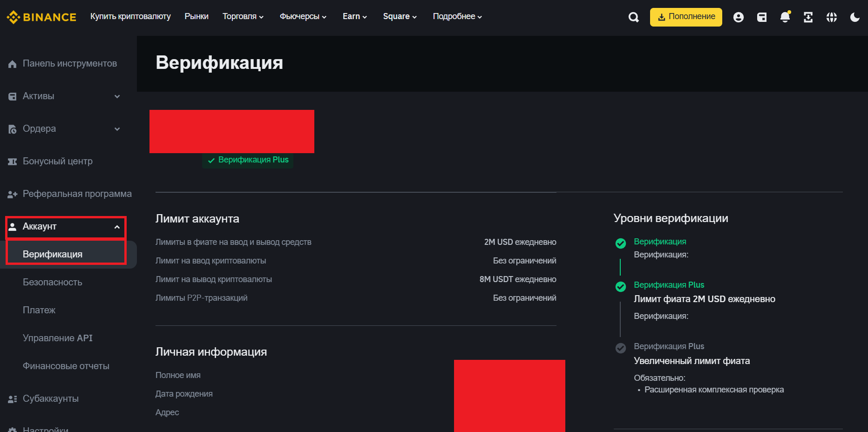Open Субаккаунты in sidebar
The height and width of the screenshot is (432, 868).
(x=51, y=398)
